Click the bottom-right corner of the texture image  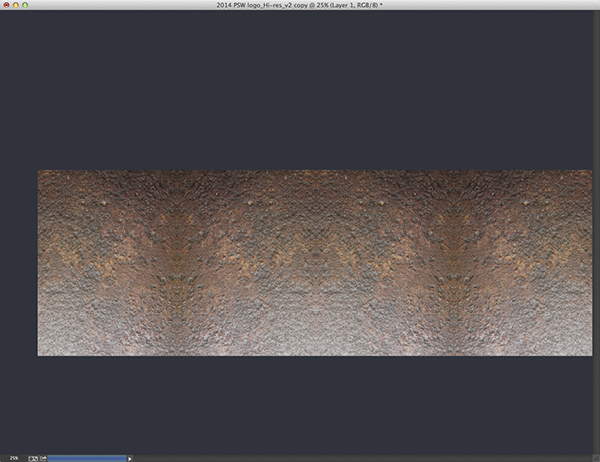coord(590,354)
